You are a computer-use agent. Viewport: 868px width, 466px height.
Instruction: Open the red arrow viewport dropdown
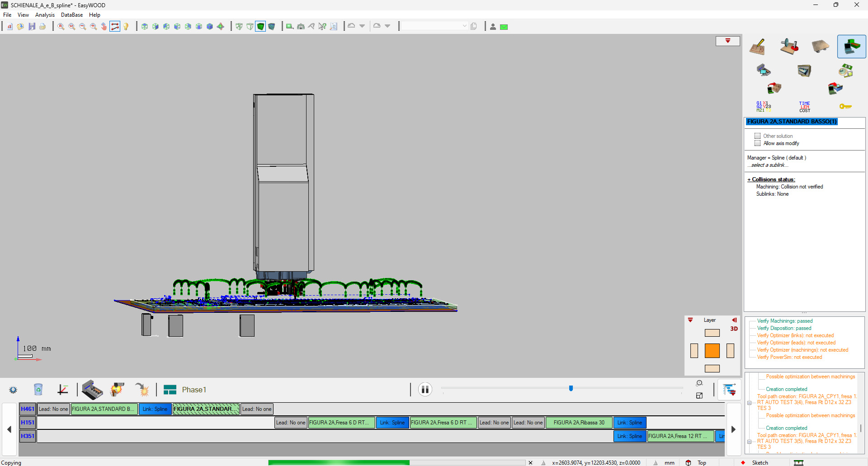click(x=728, y=41)
